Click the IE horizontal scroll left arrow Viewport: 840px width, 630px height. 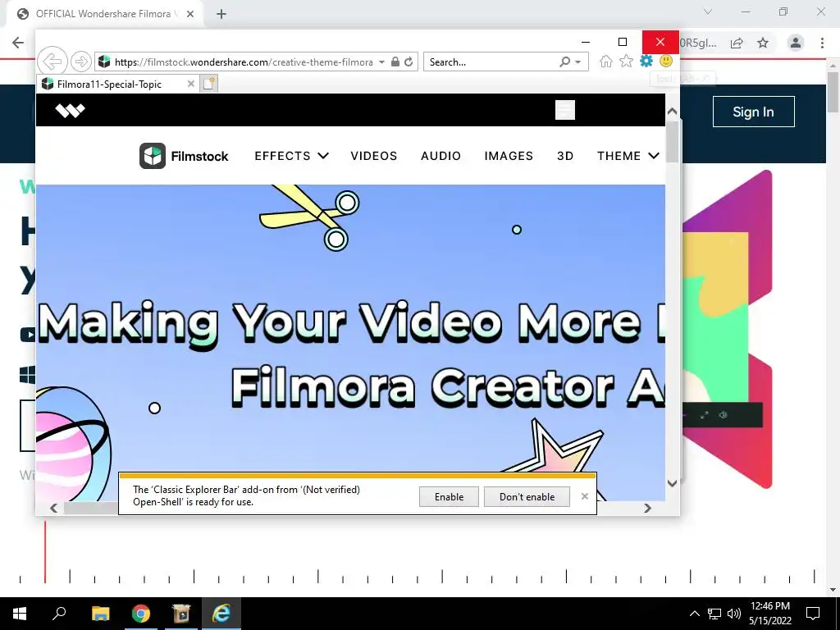click(53, 508)
